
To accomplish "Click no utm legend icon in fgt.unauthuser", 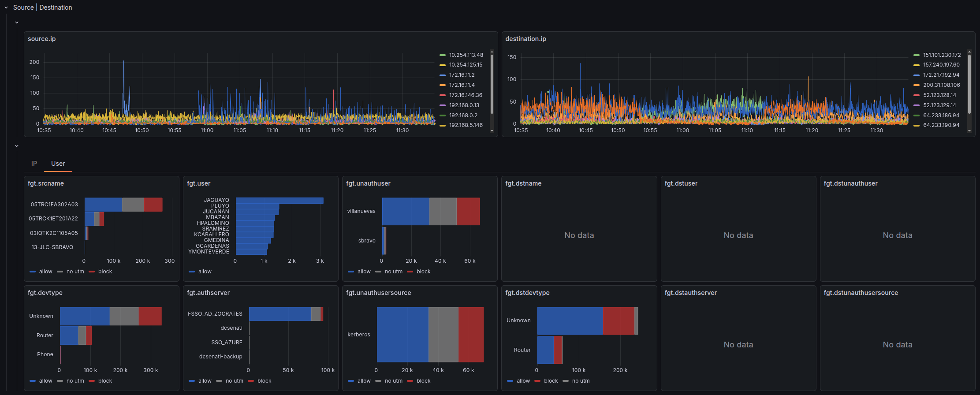I will pyautogui.click(x=378, y=272).
